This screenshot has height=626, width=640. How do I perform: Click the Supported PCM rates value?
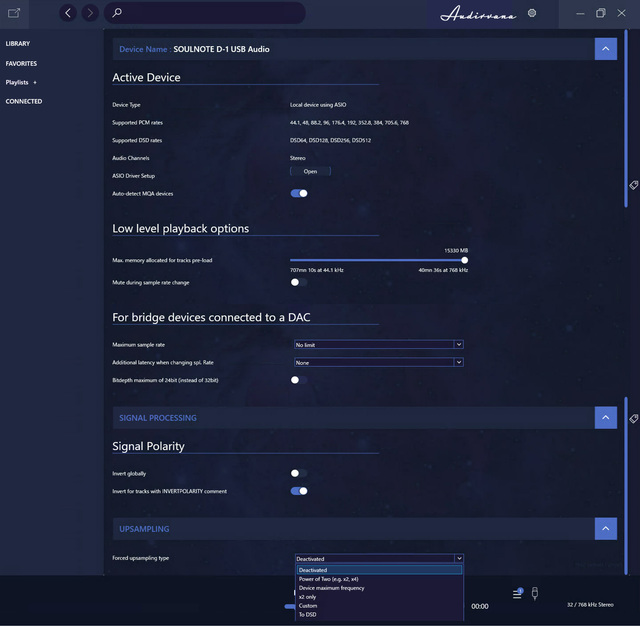coord(349,123)
